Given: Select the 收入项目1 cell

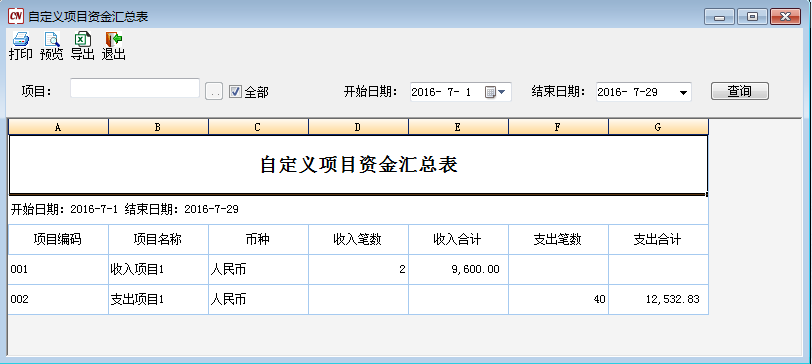Looking at the screenshot, I should (x=158, y=269).
